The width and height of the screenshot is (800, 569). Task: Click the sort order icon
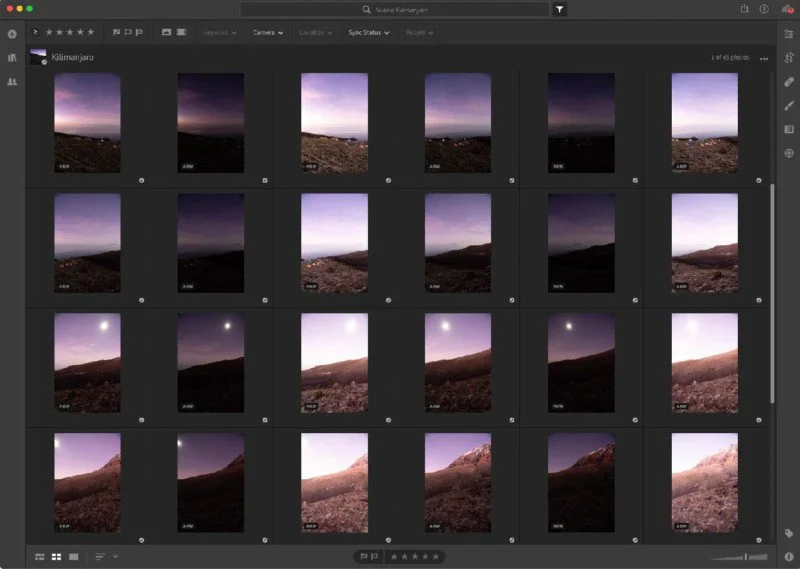click(100, 557)
